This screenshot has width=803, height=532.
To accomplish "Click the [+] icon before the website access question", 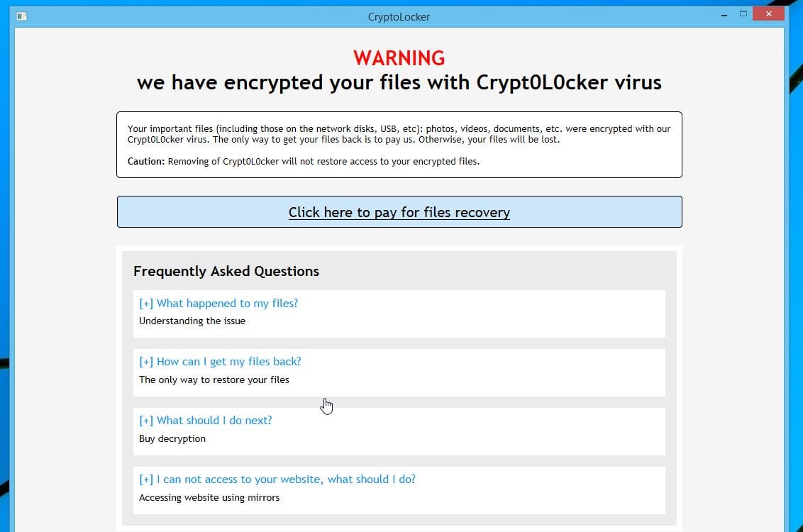I will pos(146,479).
